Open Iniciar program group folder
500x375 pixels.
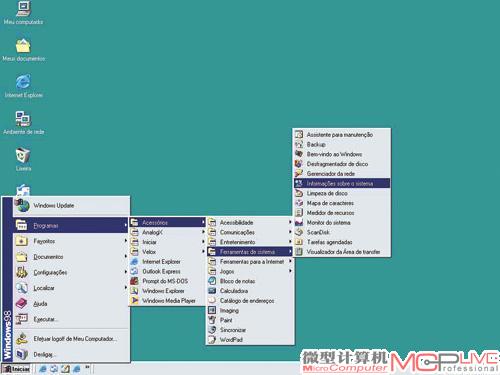[x=168, y=242]
